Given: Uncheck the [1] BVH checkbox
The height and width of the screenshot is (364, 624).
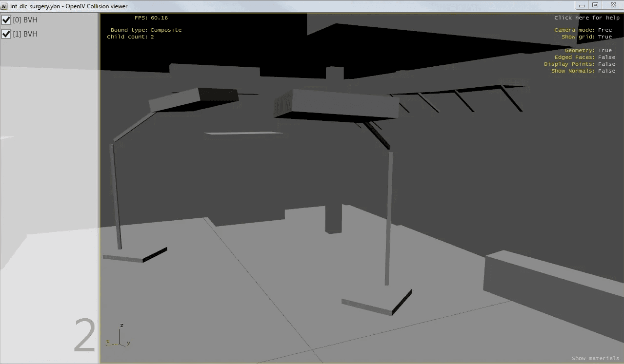Looking at the screenshot, I should point(6,34).
